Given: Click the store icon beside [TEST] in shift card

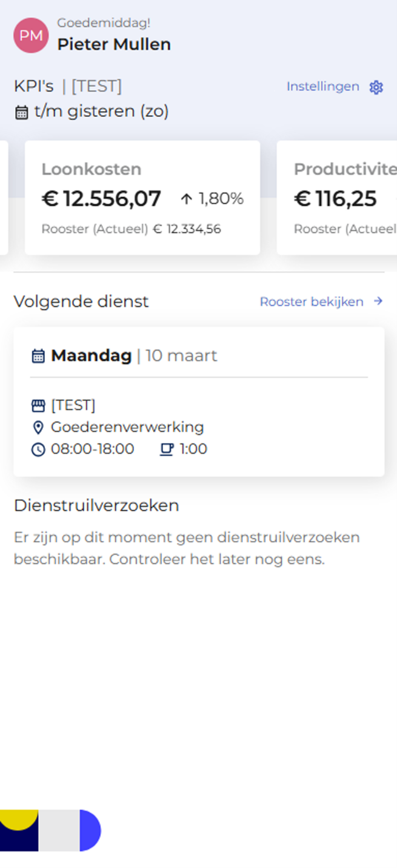Looking at the screenshot, I should (38, 405).
